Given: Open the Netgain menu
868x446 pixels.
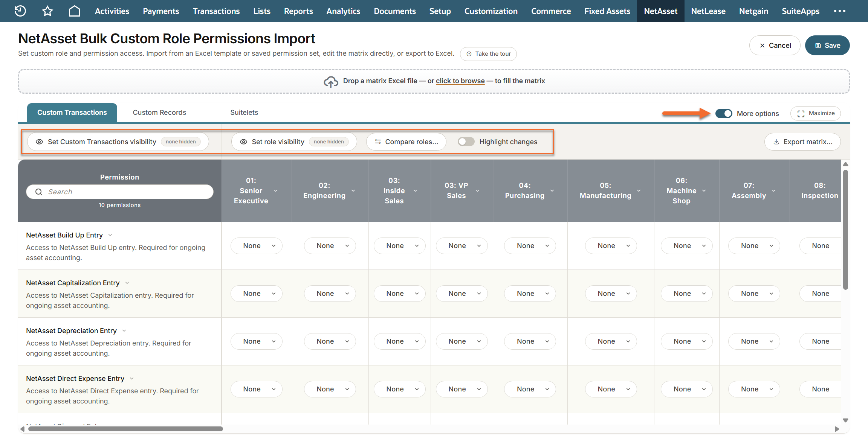Looking at the screenshot, I should pos(753,11).
